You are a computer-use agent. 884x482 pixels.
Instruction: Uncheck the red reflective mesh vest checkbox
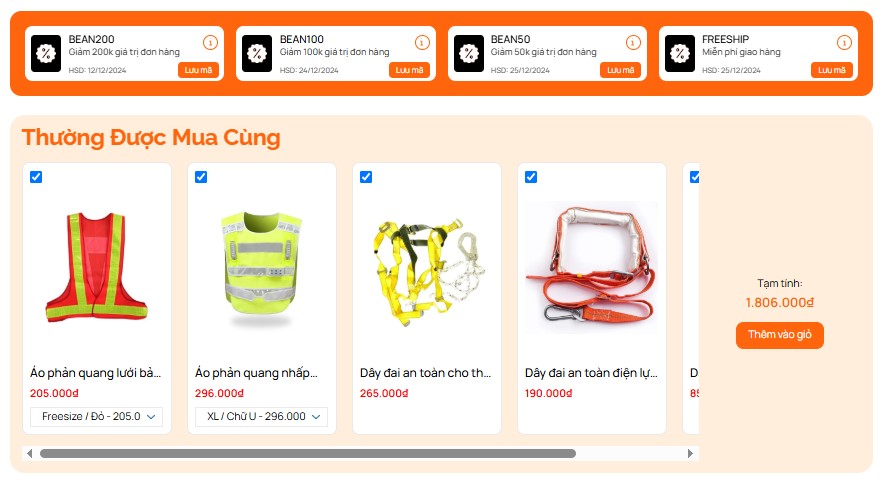(x=36, y=177)
